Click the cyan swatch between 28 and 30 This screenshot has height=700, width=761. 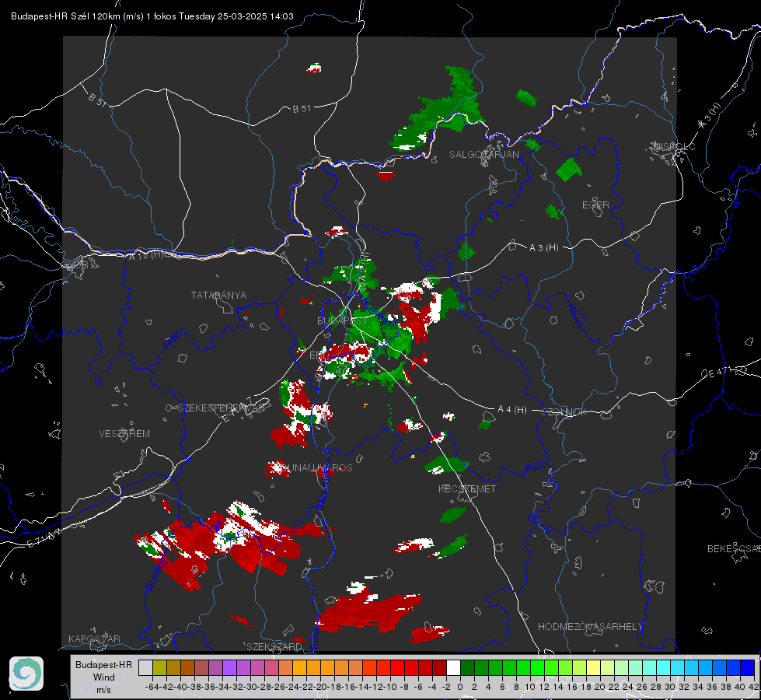[664, 667]
